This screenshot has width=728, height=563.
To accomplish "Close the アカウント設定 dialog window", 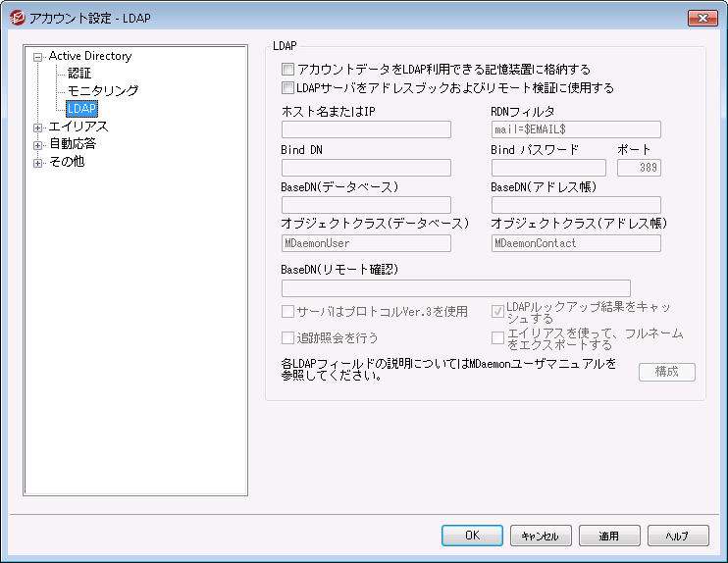I will [x=702, y=17].
